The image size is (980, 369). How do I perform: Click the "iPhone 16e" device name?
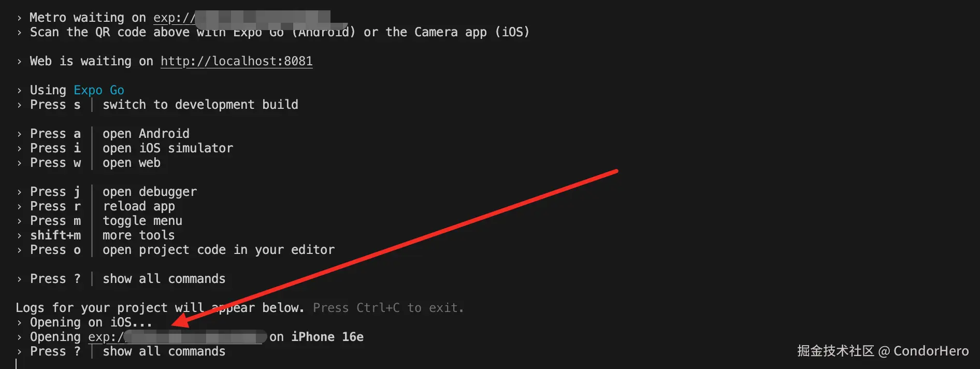pos(327,337)
